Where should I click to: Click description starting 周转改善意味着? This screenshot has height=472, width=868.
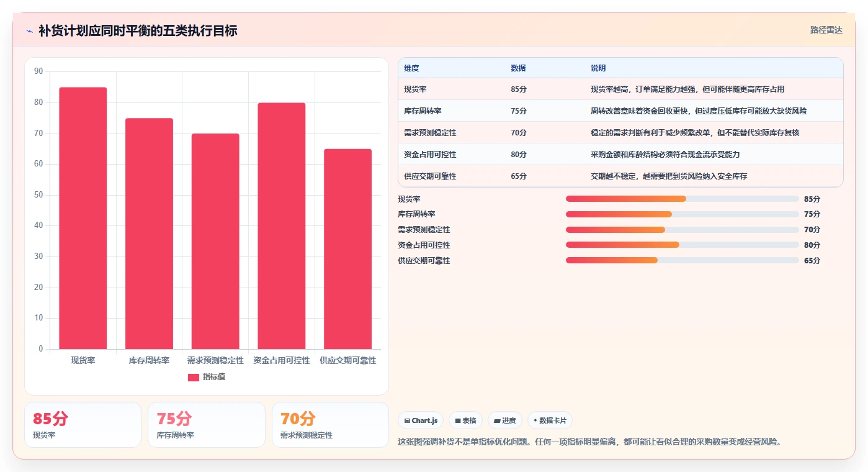coord(699,111)
